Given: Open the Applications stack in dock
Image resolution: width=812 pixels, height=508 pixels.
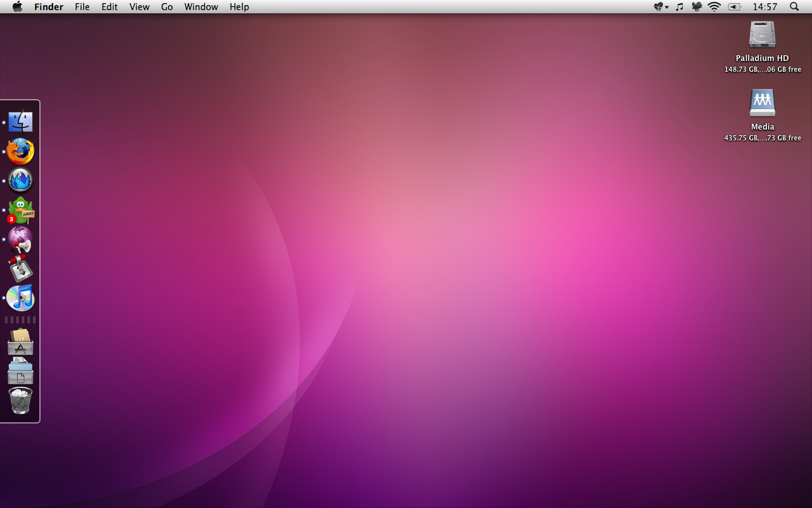Looking at the screenshot, I should point(20,342).
